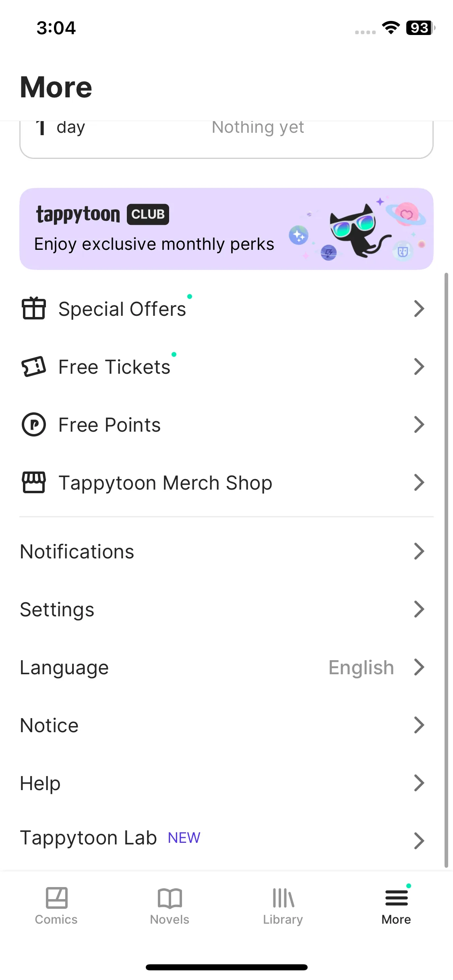Tap the Wi-Fi status icon
This screenshot has height=980, width=453.
click(391, 28)
